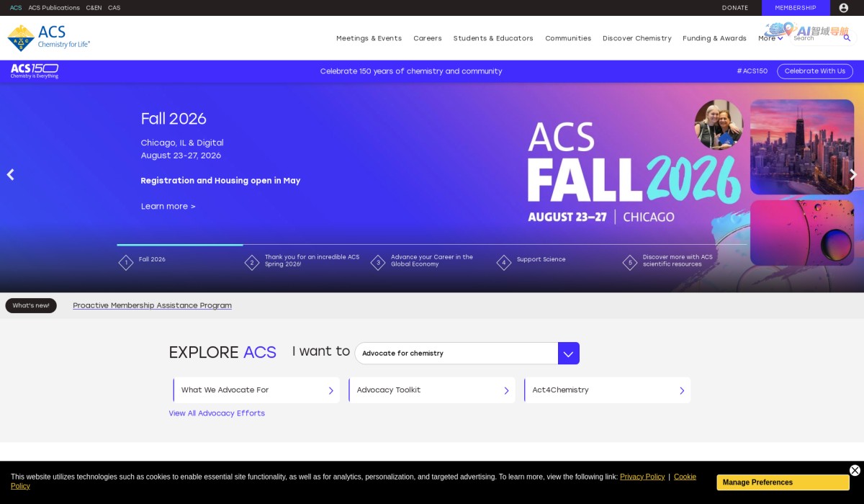Open Meetings & Events menu
The width and height of the screenshot is (864, 504).
369,39
